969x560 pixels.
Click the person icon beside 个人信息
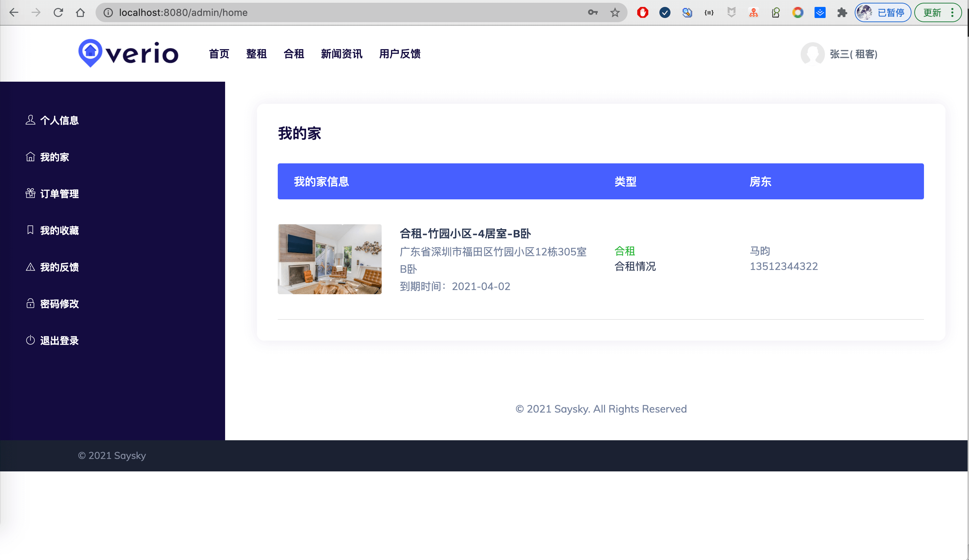pyautogui.click(x=30, y=120)
